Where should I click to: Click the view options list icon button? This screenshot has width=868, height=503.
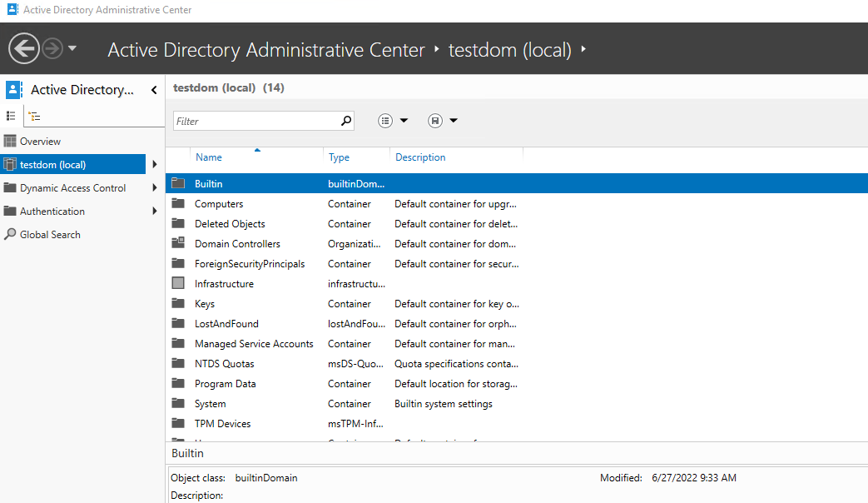tap(385, 120)
